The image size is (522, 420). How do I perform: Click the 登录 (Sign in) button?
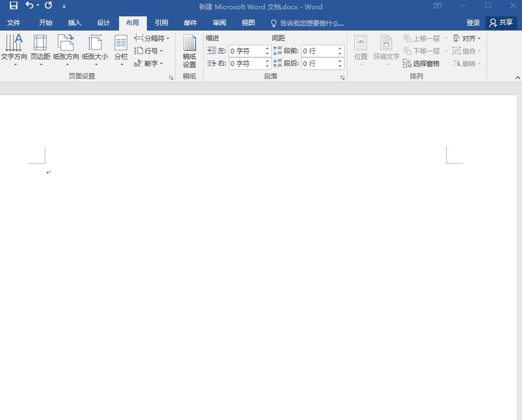point(473,23)
